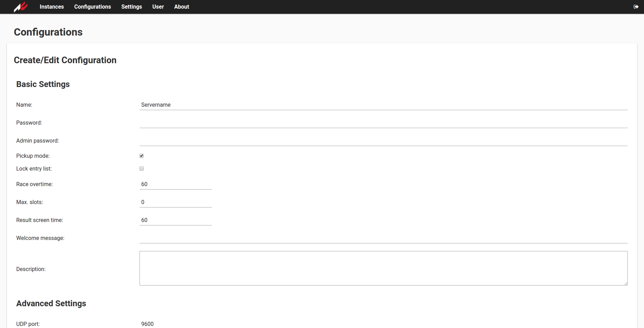This screenshot has height=328, width=644.
Task: Open the Settings menu
Action: [132, 7]
